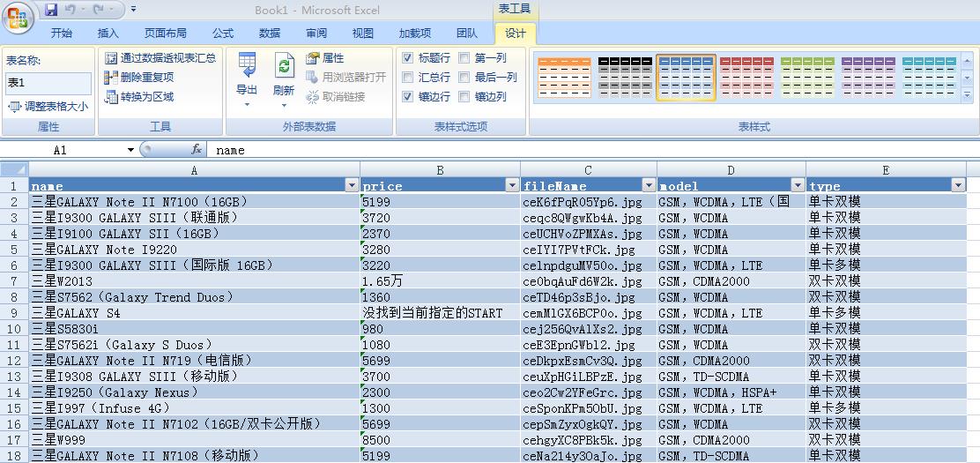Viewport: 980px width, 463px height.
Task: Select cell 三星W999
Action: [195, 440]
